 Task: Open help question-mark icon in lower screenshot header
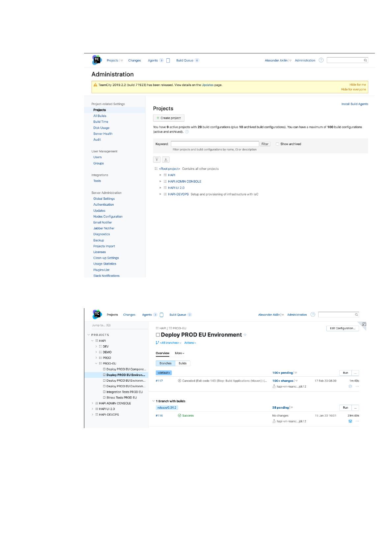pos(313,314)
